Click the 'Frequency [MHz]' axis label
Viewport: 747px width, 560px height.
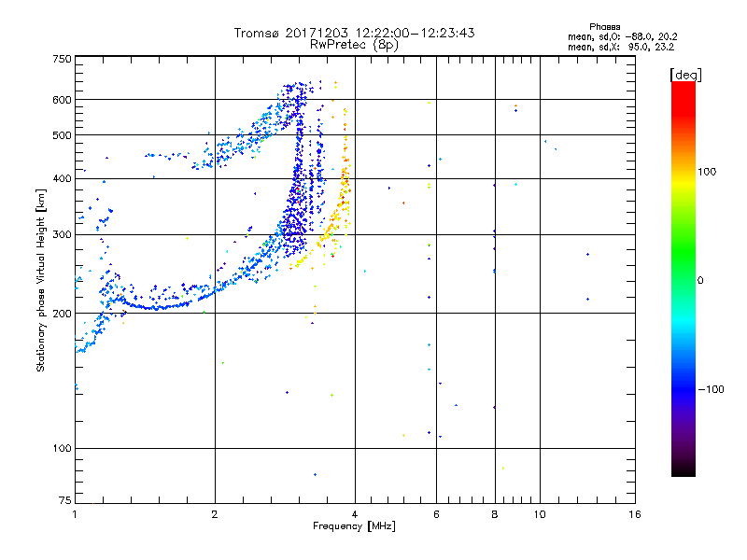(x=354, y=526)
